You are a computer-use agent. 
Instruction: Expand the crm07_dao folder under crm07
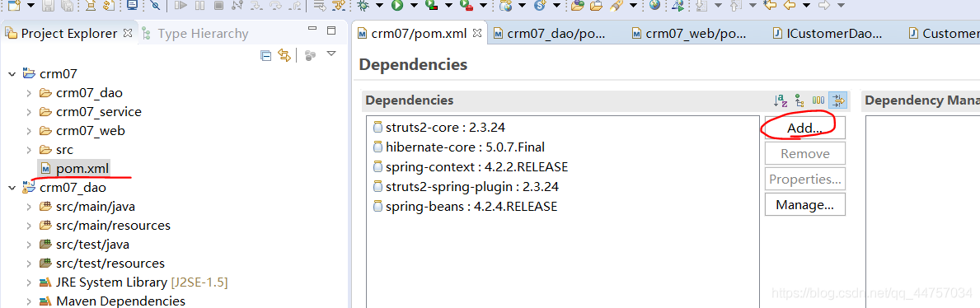(29, 93)
